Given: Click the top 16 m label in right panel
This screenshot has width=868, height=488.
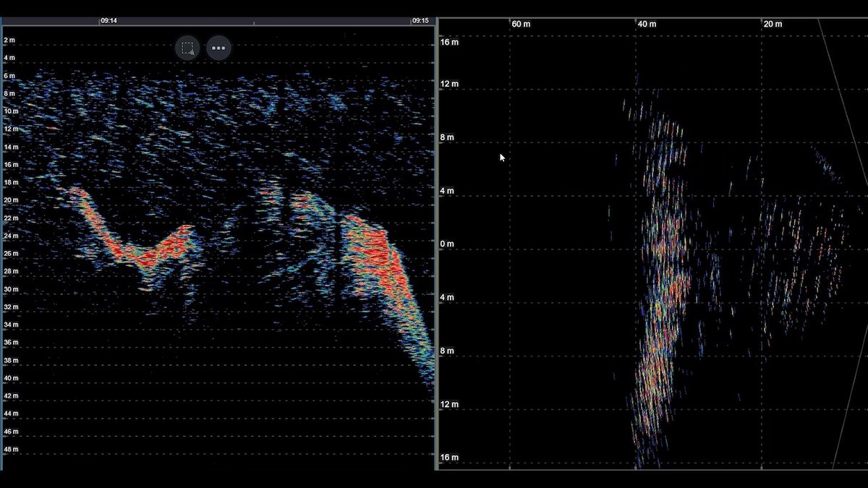Looking at the screenshot, I should coord(449,43).
